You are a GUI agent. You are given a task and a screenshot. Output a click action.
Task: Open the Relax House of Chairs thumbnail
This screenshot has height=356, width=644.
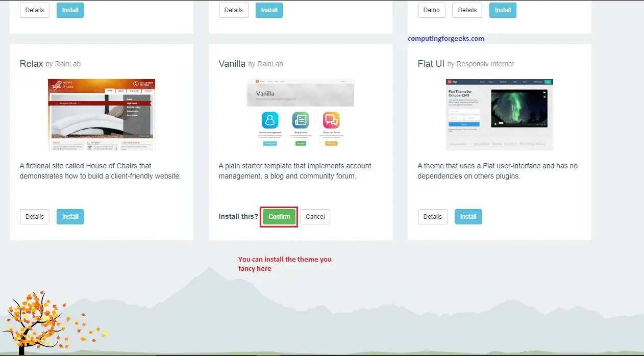[102, 115]
